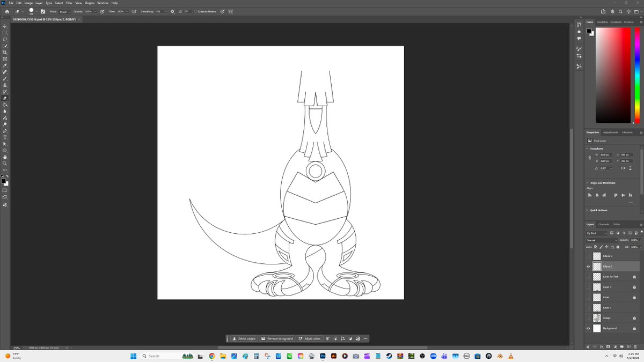
Task: Open the Filter menu
Action: click(69, 3)
